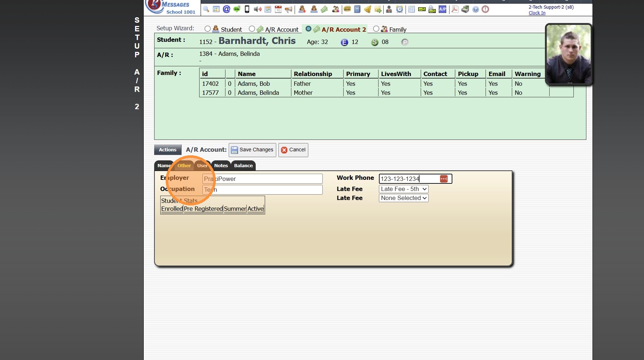This screenshot has height=360, width=644.
Task: Click the Employer text field
Action: tap(262, 179)
